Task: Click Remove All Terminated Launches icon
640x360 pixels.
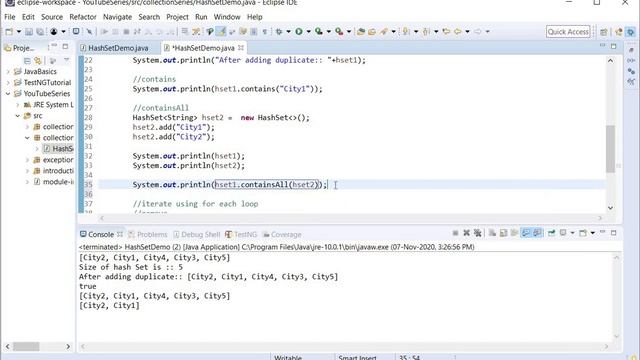Action: coord(478,233)
